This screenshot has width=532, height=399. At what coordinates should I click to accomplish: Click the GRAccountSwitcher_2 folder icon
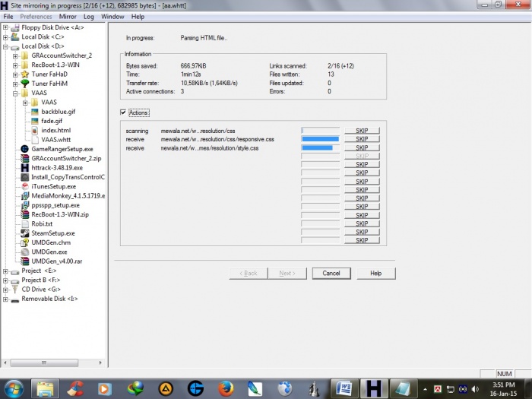[25, 55]
